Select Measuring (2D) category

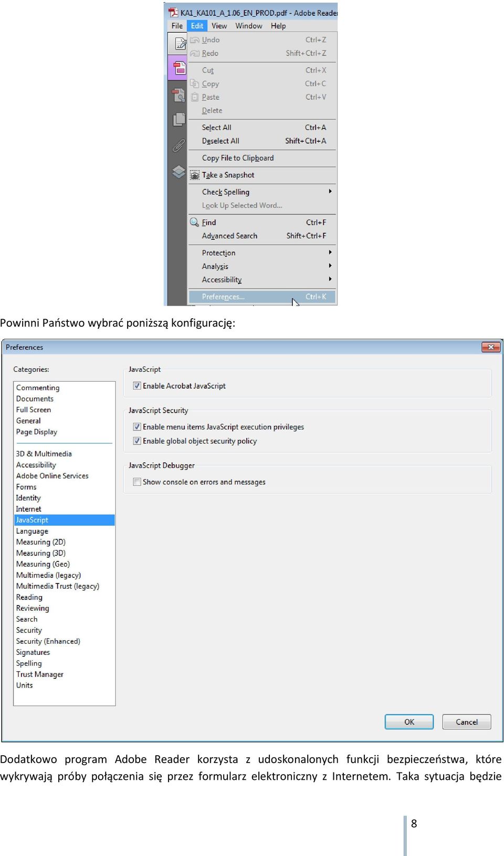tap(41, 542)
